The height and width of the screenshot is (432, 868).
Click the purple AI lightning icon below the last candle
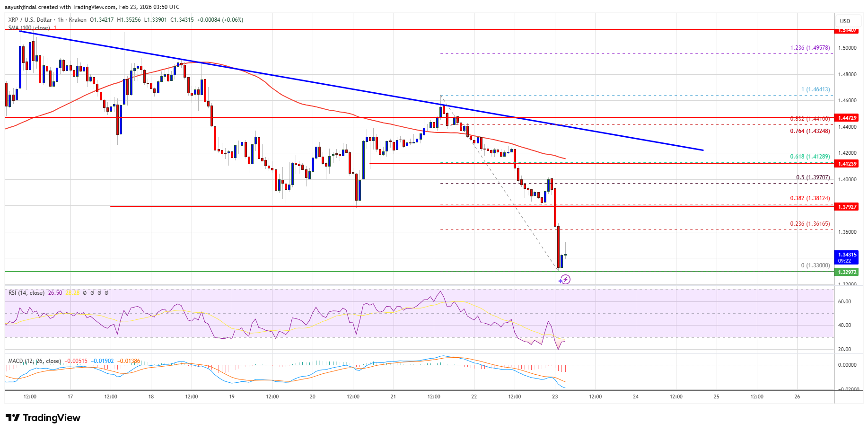pos(565,279)
